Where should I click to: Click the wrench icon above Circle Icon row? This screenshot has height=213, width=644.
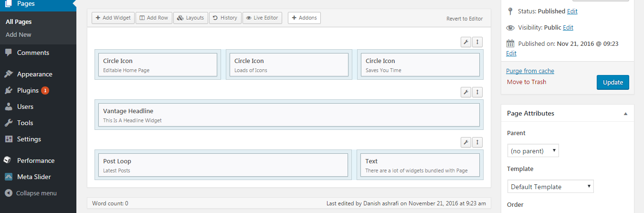(x=466, y=42)
